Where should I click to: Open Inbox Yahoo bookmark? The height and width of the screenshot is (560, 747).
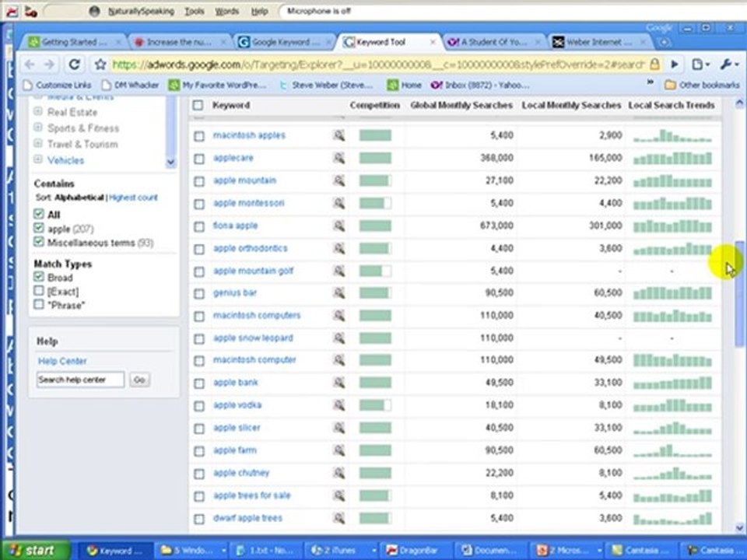pyautogui.click(x=480, y=85)
